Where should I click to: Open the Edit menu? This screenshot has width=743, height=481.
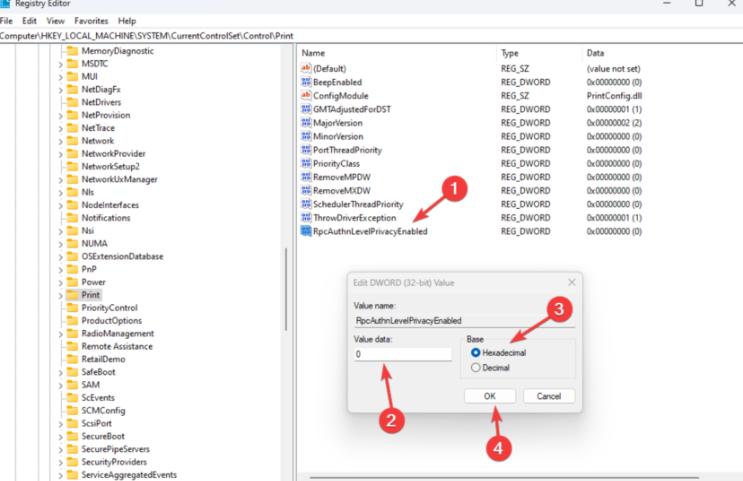pyautogui.click(x=29, y=21)
